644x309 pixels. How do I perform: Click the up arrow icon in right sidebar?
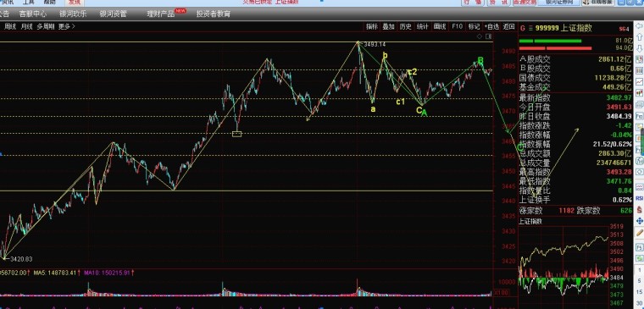click(640, 37)
